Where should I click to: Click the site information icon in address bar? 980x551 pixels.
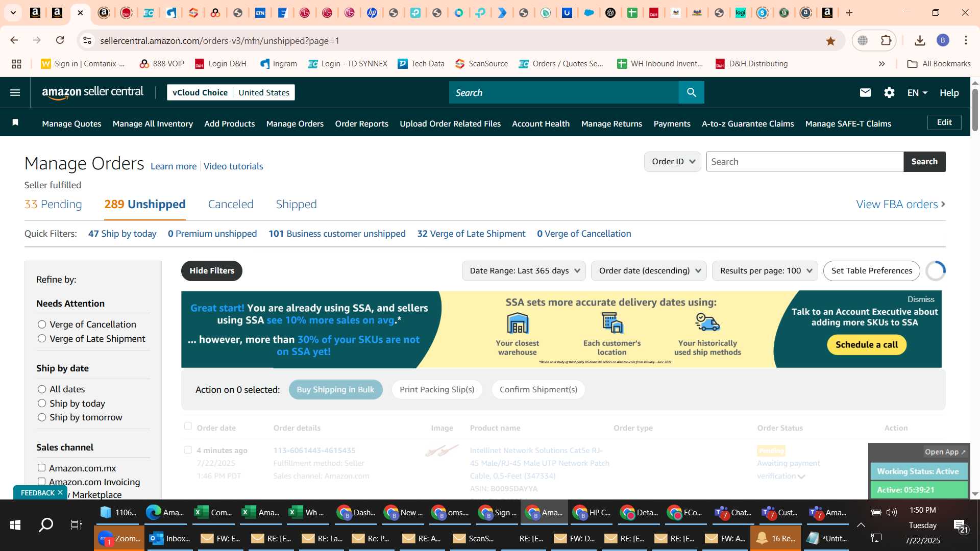coord(87,40)
